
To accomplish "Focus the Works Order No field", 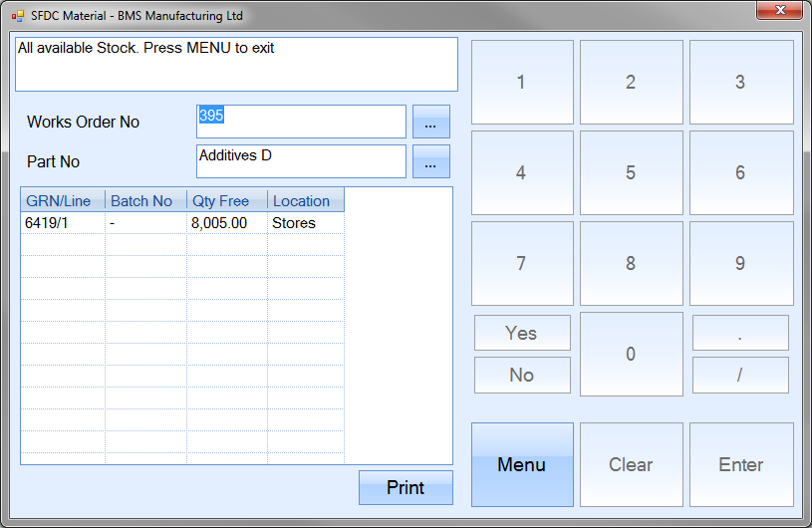I will tap(301, 122).
